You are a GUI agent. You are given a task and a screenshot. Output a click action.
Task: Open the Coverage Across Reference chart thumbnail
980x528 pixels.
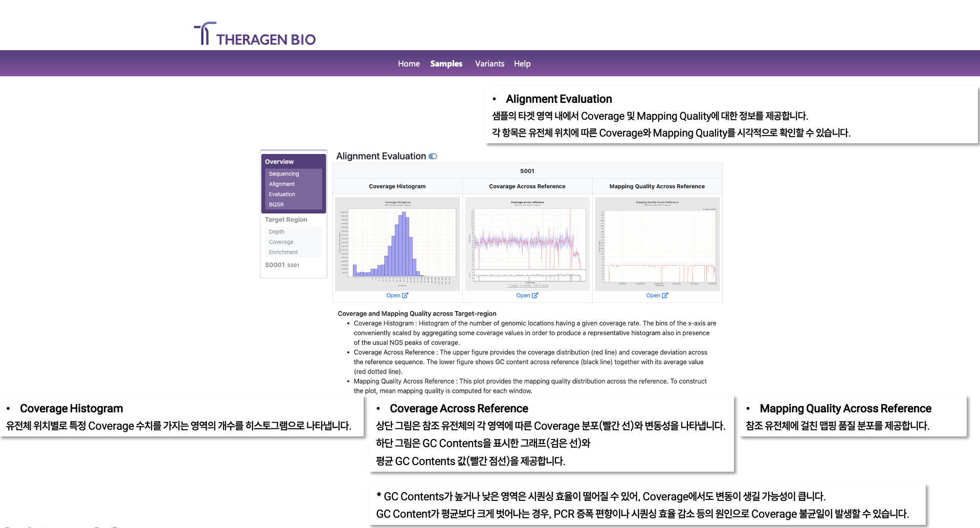527,244
